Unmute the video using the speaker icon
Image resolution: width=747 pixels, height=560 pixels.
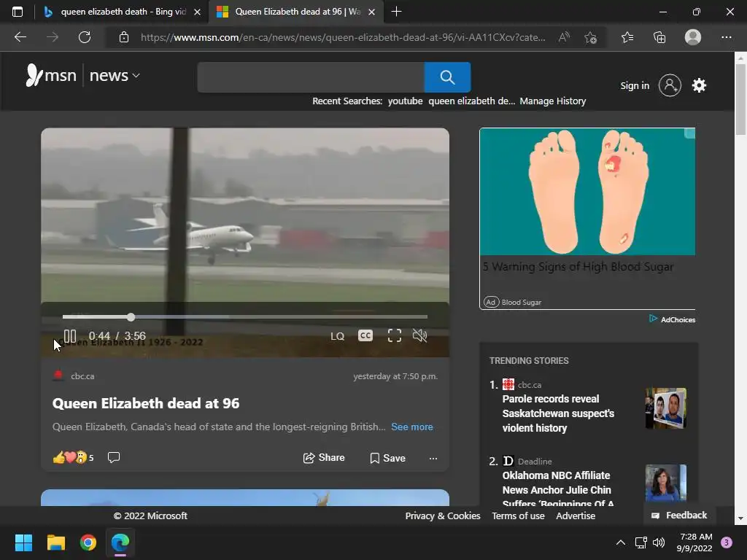click(x=419, y=335)
